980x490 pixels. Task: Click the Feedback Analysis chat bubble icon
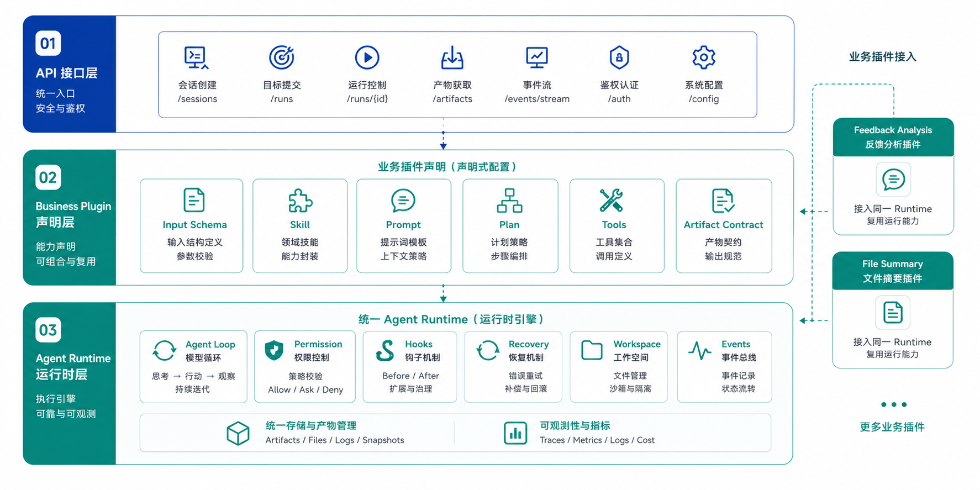893,180
